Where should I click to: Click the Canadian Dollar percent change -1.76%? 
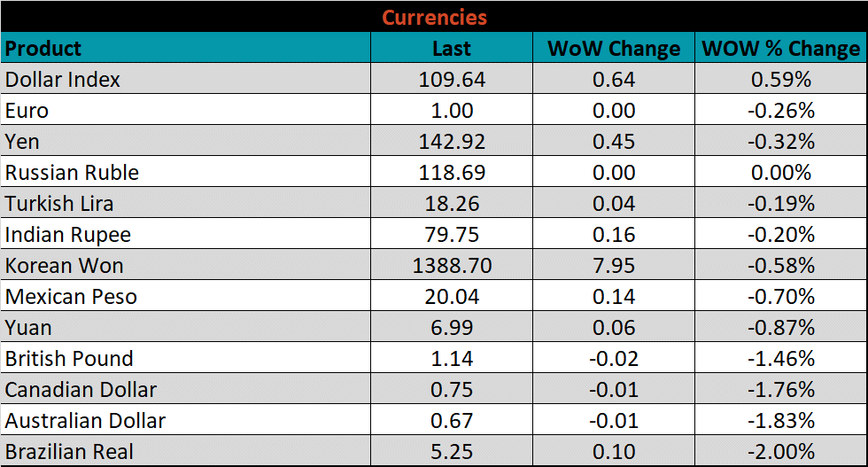click(x=780, y=390)
